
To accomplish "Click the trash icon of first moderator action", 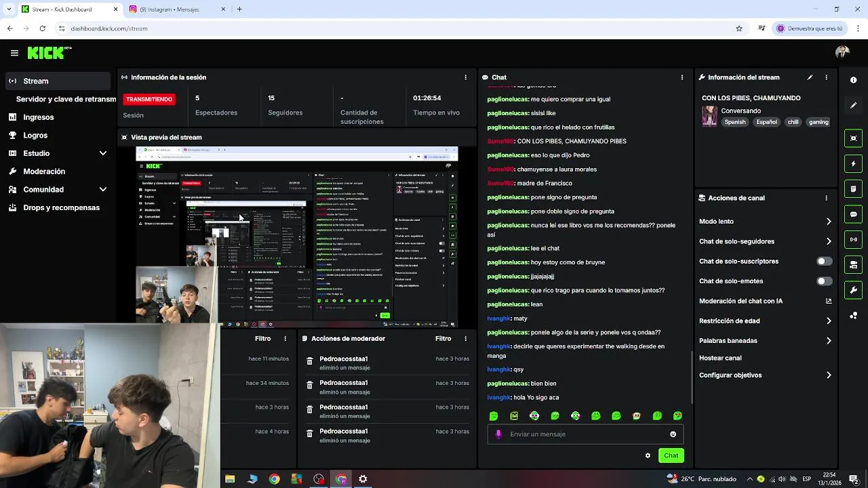I will point(309,361).
